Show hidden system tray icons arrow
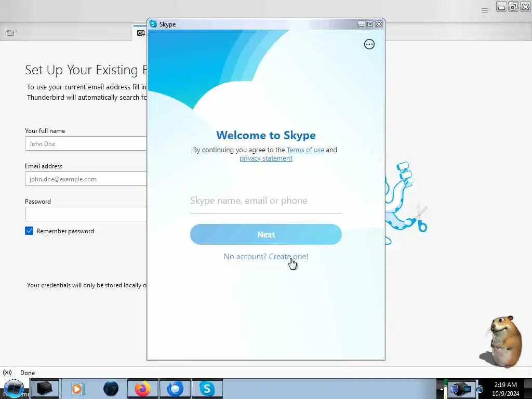Viewport: 532px width, 399px height. tap(442, 389)
